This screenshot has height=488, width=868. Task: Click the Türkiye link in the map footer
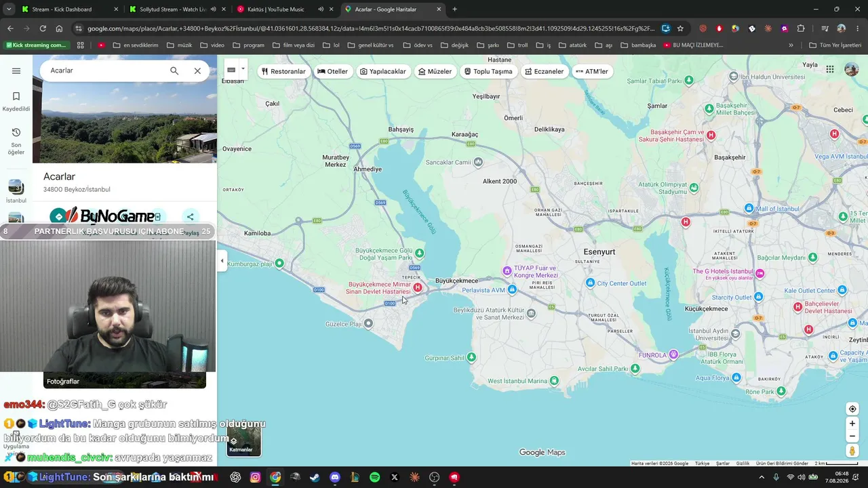click(x=702, y=464)
